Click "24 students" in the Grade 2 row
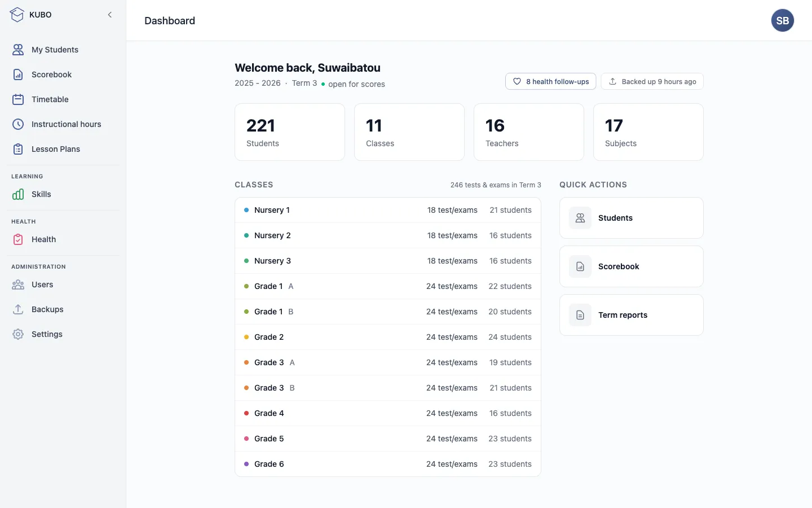This screenshot has height=508, width=812. [x=510, y=337]
